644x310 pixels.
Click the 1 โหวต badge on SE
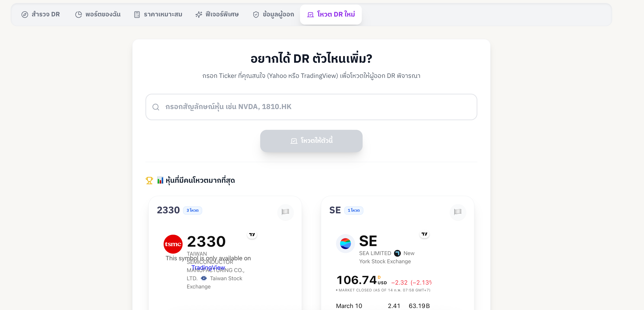[x=354, y=210]
